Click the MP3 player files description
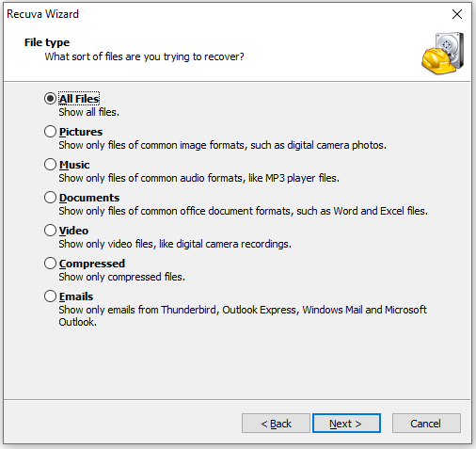Viewport: 476px width, 449px height. pyautogui.click(x=199, y=178)
